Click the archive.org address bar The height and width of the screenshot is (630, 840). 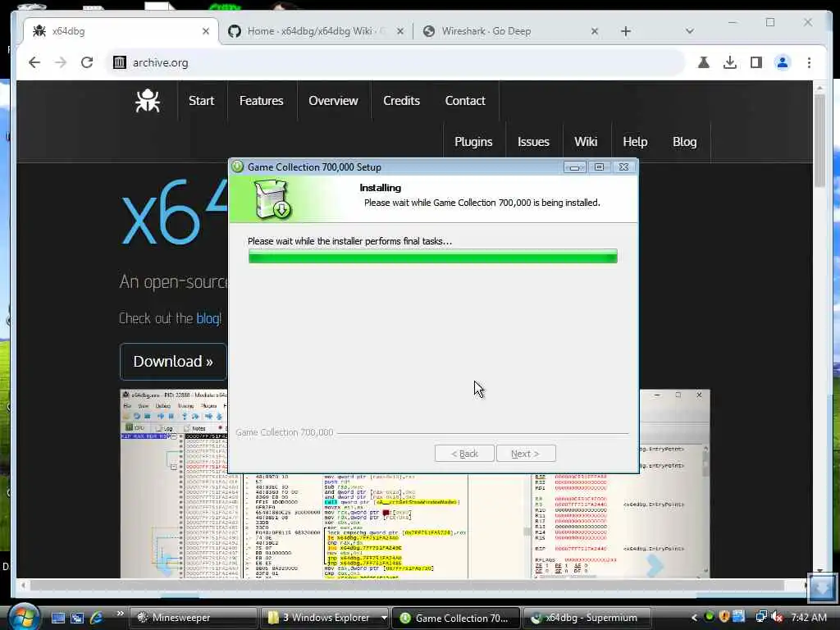pos(395,62)
